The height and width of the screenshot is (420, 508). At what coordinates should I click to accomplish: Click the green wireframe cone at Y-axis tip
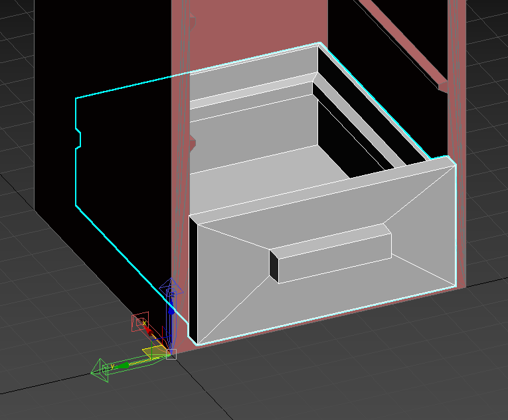point(100,370)
